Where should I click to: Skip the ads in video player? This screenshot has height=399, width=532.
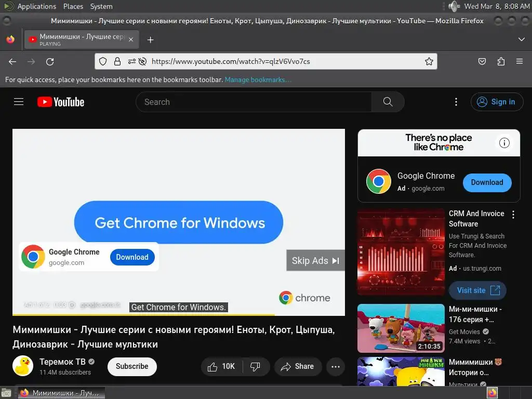click(315, 261)
